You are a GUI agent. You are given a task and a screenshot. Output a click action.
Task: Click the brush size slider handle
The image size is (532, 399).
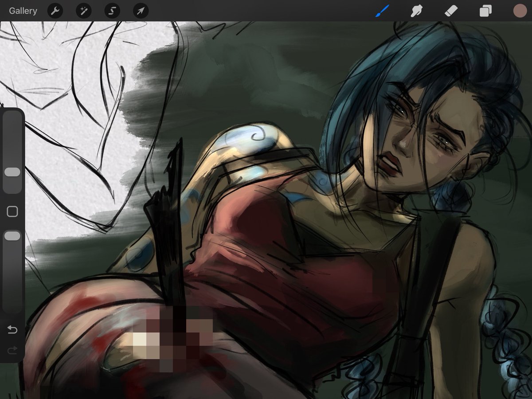[x=12, y=172]
